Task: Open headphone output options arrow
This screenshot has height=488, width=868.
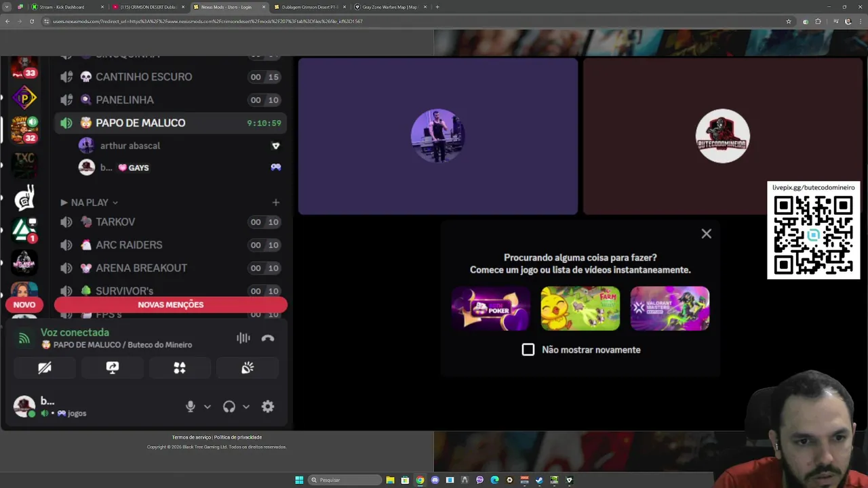Action: pyautogui.click(x=246, y=407)
